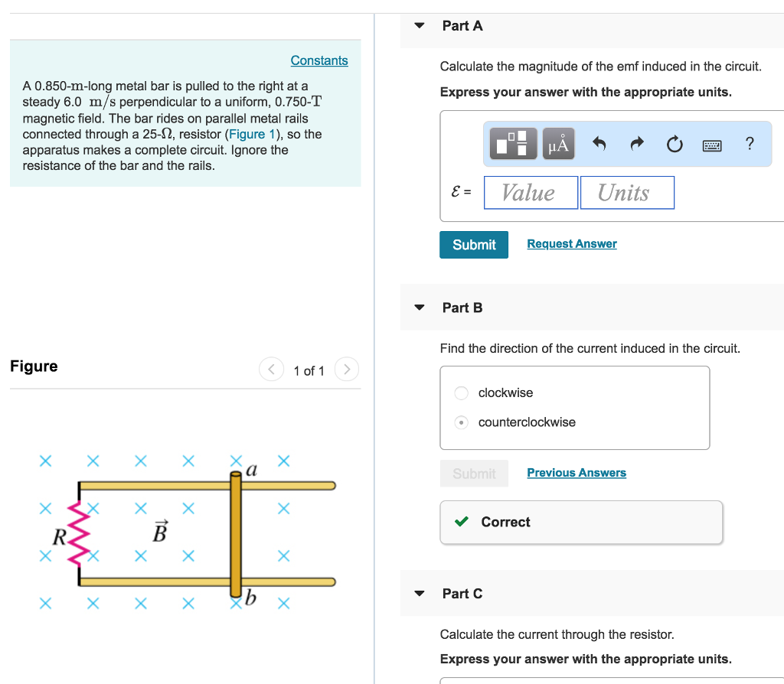Collapse the Part A section
Viewport: 784px width, 684px height.
(x=419, y=25)
